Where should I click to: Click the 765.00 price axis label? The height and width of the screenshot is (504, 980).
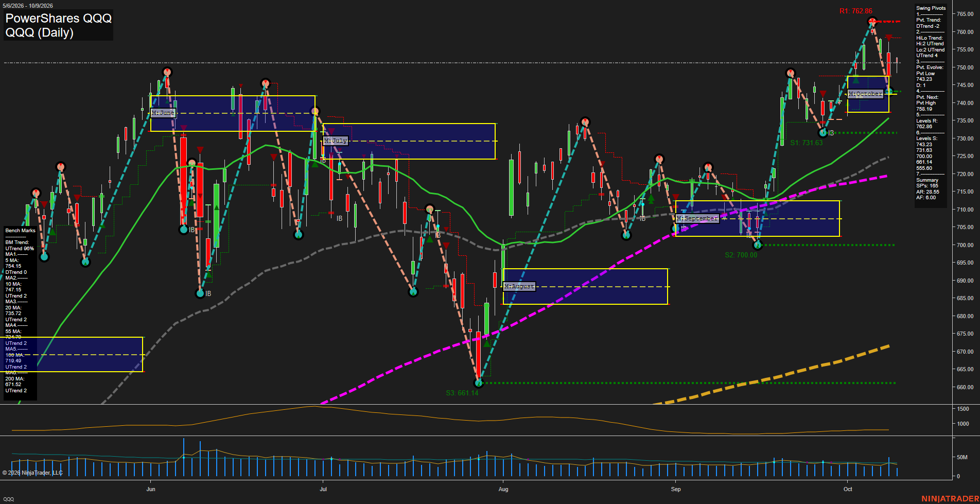pyautogui.click(x=965, y=14)
